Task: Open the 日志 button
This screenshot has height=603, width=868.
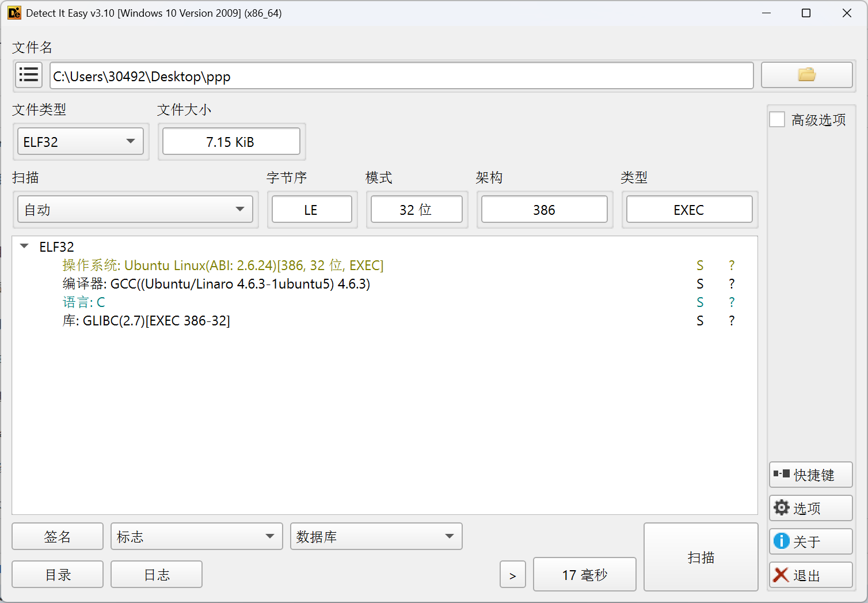Action: (x=157, y=574)
